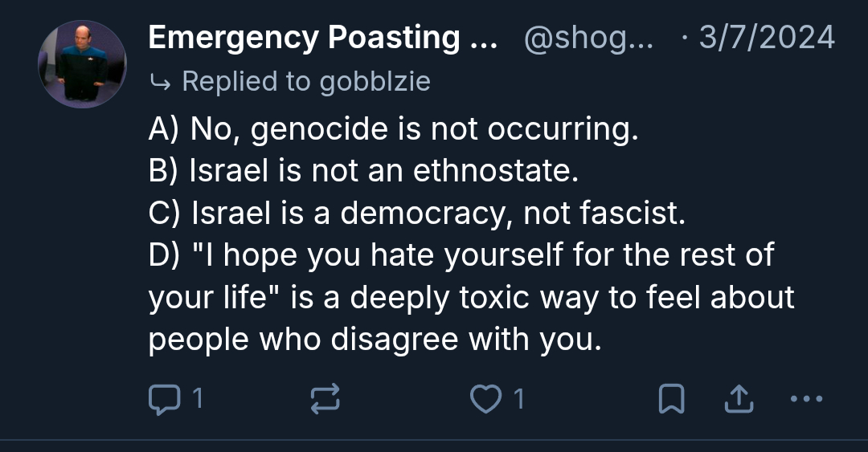Open the post via the 3/7/2024 timestamp
This screenshot has height=452, width=868.
coord(767,38)
